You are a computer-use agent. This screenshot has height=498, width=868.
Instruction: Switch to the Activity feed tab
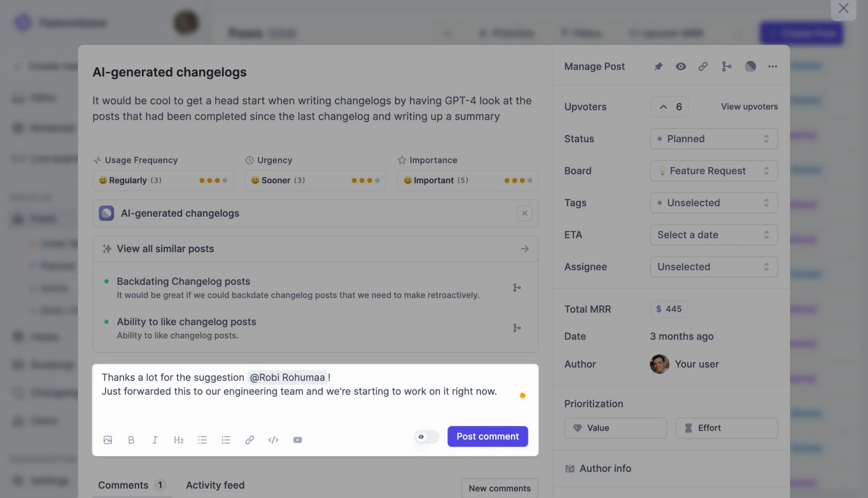(215, 485)
